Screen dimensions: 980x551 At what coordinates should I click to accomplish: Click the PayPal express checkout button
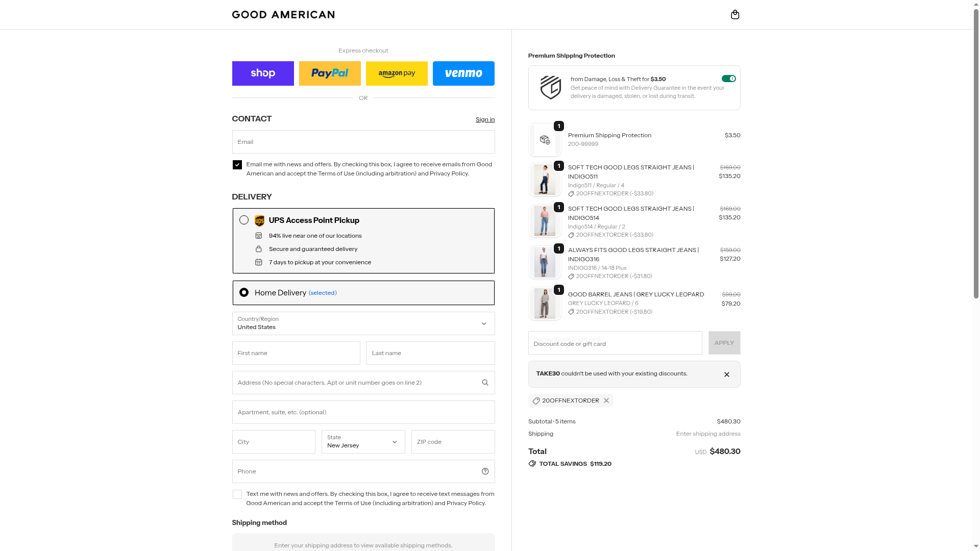pos(330,73)
